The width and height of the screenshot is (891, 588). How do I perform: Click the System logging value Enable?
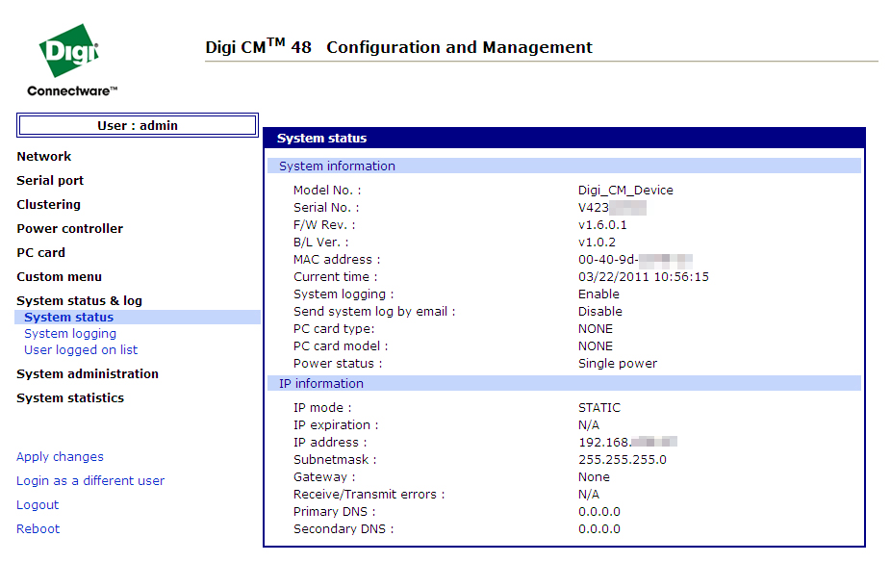click(x=598, y=294)
